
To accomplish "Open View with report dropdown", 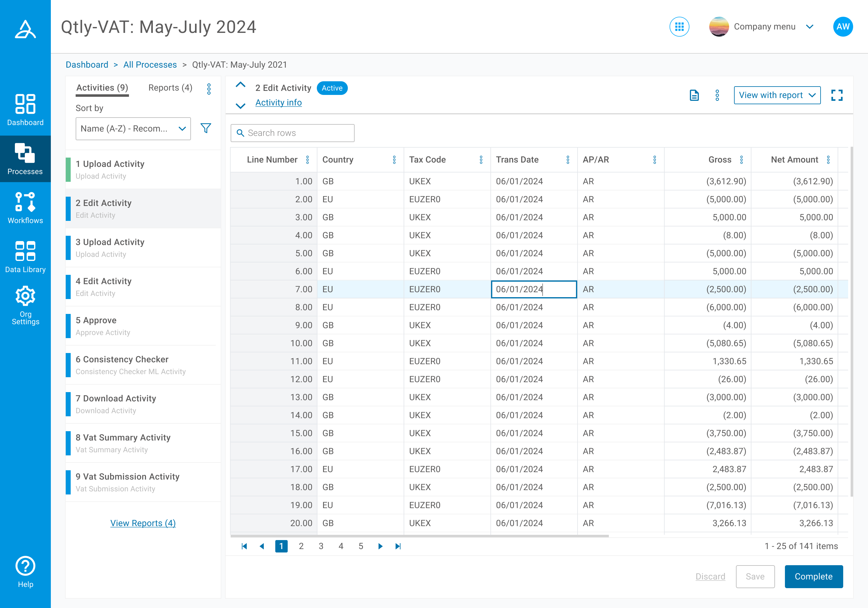I will pyautogui.click(x=777, y=95).
